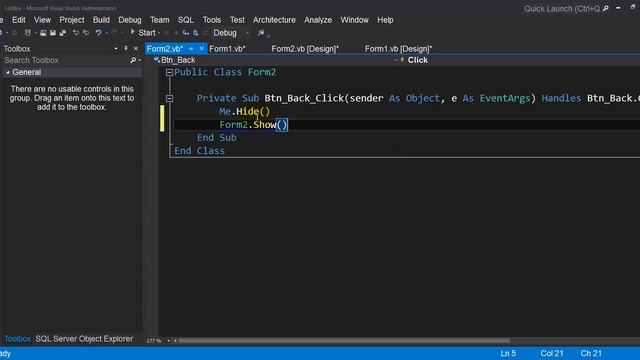Click the Save All icon
The height and width of the screenshot is (360, 640).
click(62, 33)
